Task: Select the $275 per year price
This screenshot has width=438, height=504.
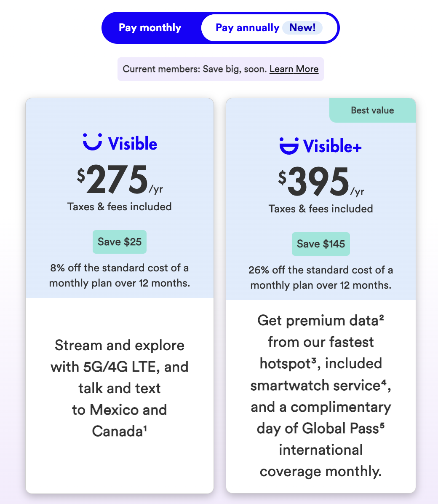Action: pyautogui.click(x=118, y=180)
